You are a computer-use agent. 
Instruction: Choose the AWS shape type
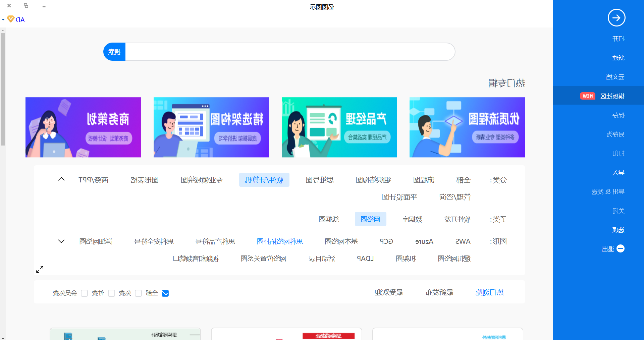coord(463,241)
